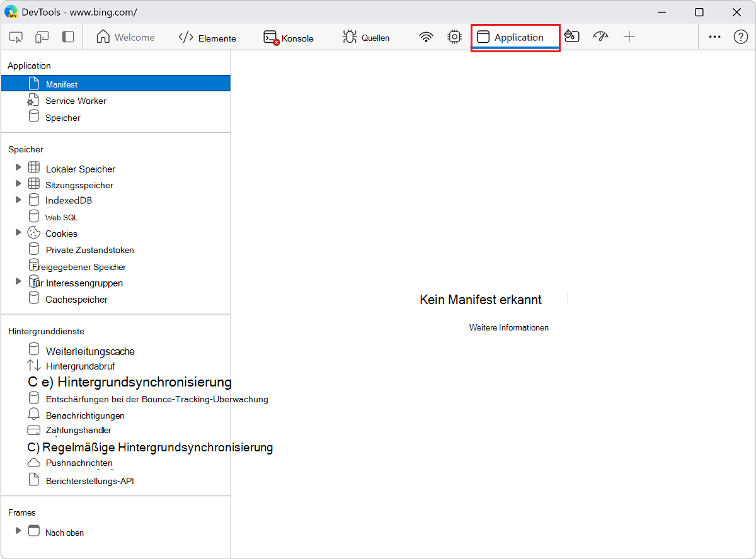Screen dimensions: 756x559
Task: Click the Berichterstellungs-API document icon
Action: (34, 480)
